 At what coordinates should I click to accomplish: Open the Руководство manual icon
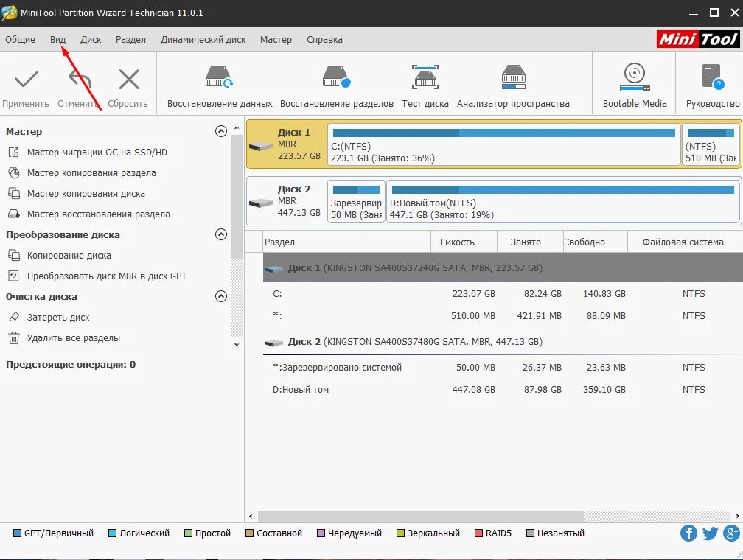tap(713, 77)
